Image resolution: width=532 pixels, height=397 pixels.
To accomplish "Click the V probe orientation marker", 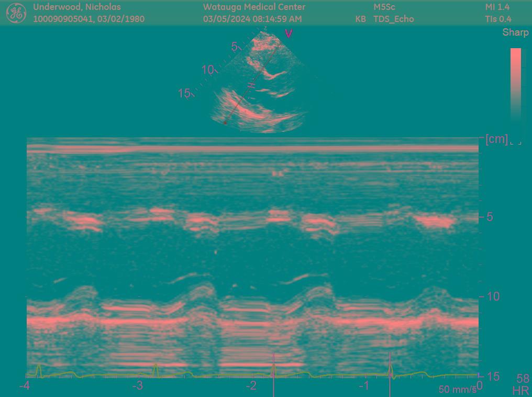I will point(289,34).
